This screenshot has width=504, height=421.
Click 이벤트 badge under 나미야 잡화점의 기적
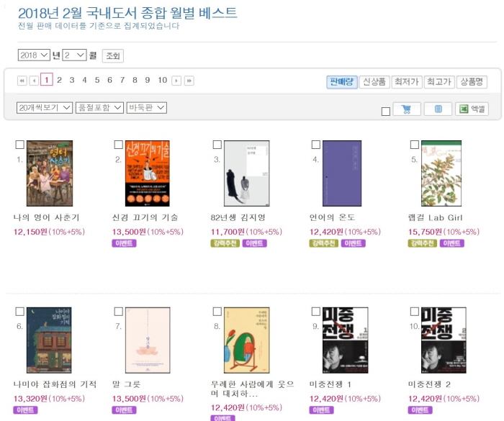pyautogui.click(x=25, y=410)
